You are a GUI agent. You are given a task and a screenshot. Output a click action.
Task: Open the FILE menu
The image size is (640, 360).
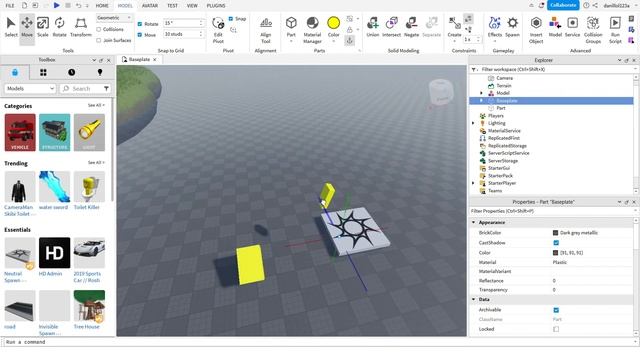10,6
